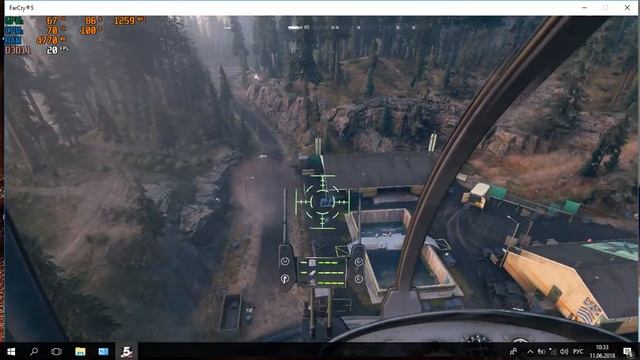The width and height of the screenshot is (640, 360).
Task: Open battery status tray icon
Action: pos(541,351)
